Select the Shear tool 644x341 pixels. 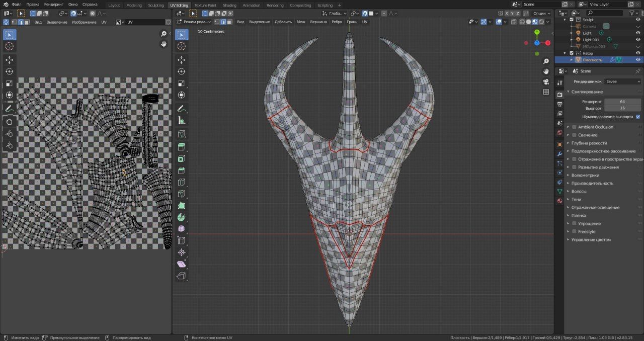point(182,264)
